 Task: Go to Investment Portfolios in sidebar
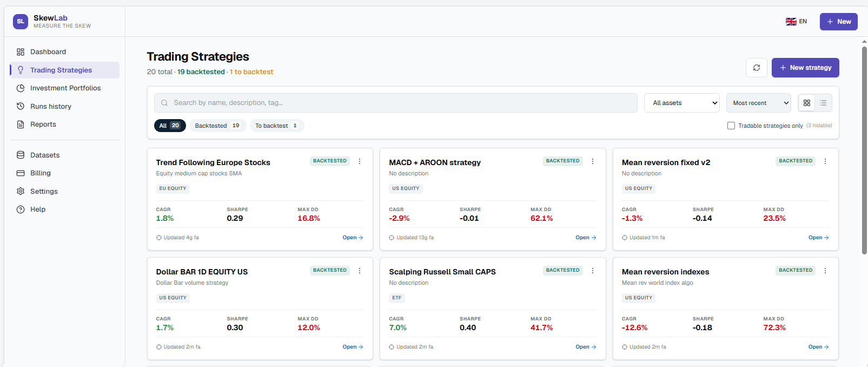65,88
